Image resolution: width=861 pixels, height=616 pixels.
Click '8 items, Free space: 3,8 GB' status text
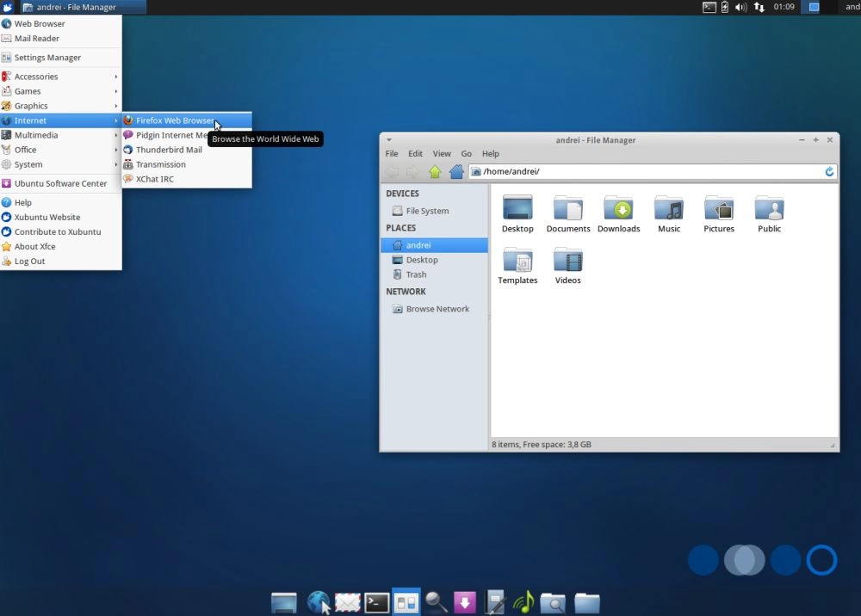pos(542,444)
